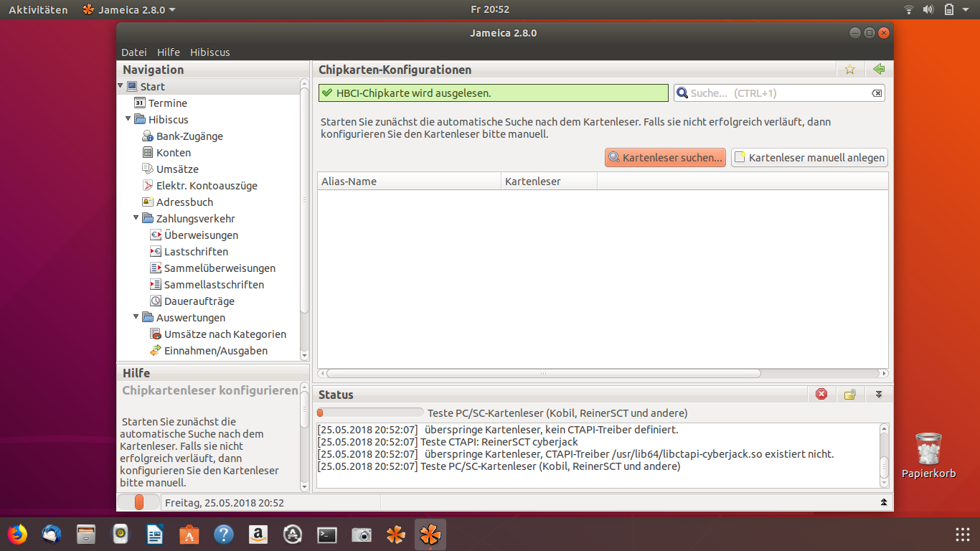Image resolution: width=980 pixels, height=551 pixels.
Task: Click the horizontal scrollbar under the card reader table
Action: coord(603,373)
